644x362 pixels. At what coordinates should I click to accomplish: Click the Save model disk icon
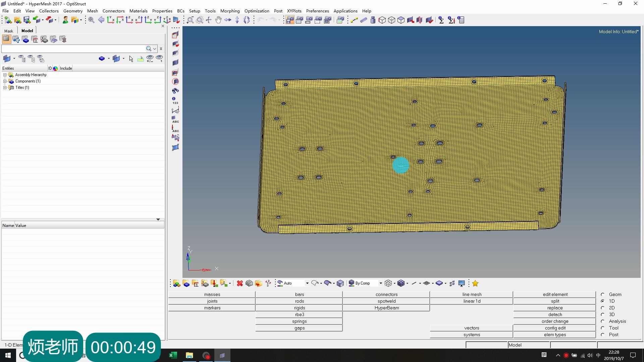pos(27,20)
